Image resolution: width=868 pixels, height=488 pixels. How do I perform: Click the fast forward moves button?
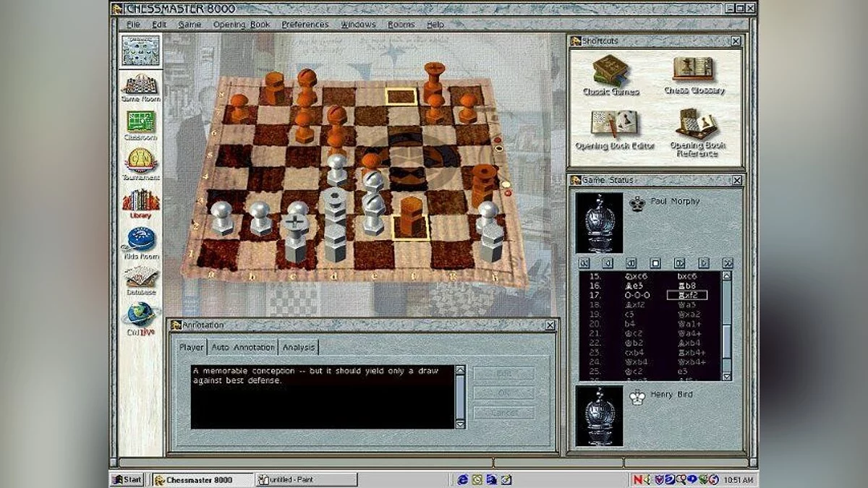pyautogui.click(x=703, y=263)
